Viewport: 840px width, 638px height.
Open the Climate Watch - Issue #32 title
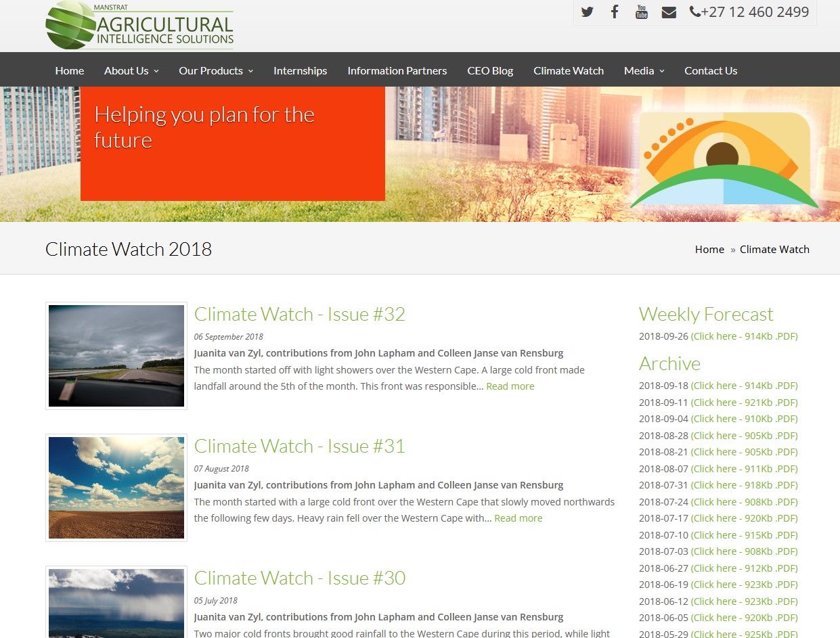[x=300, y=314]
